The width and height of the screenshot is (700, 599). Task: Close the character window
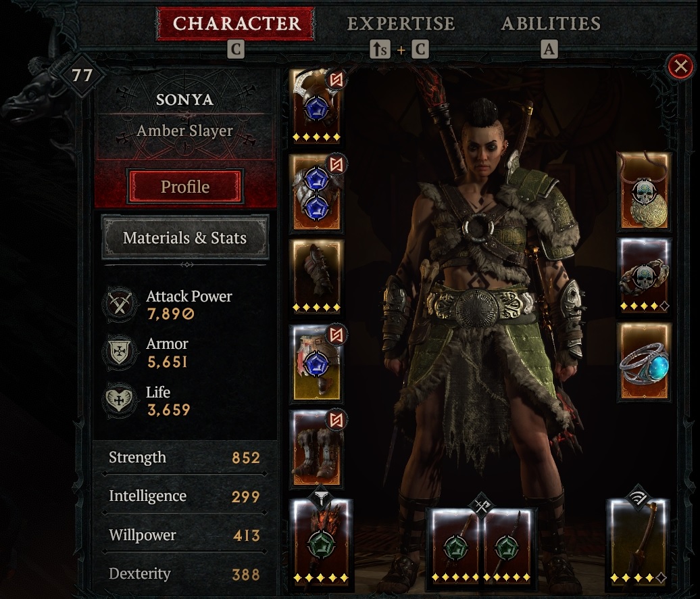tap(681, 66)
